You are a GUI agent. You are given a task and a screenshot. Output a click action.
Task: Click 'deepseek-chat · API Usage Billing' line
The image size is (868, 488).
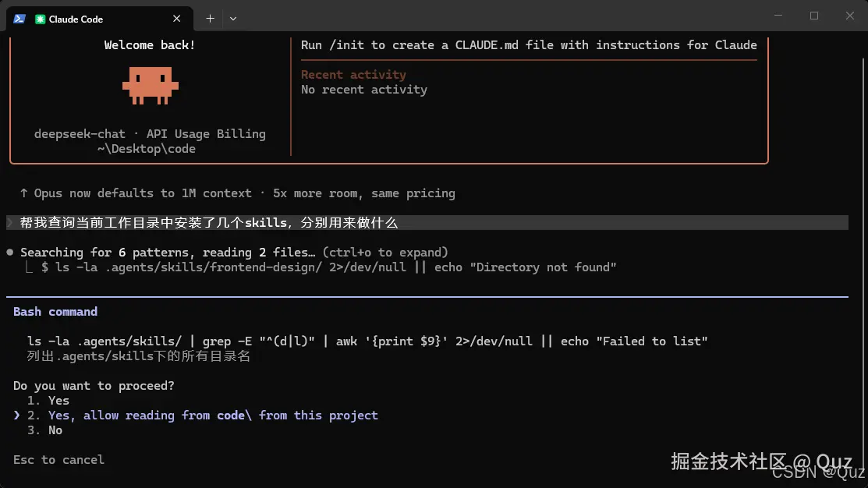150,134
